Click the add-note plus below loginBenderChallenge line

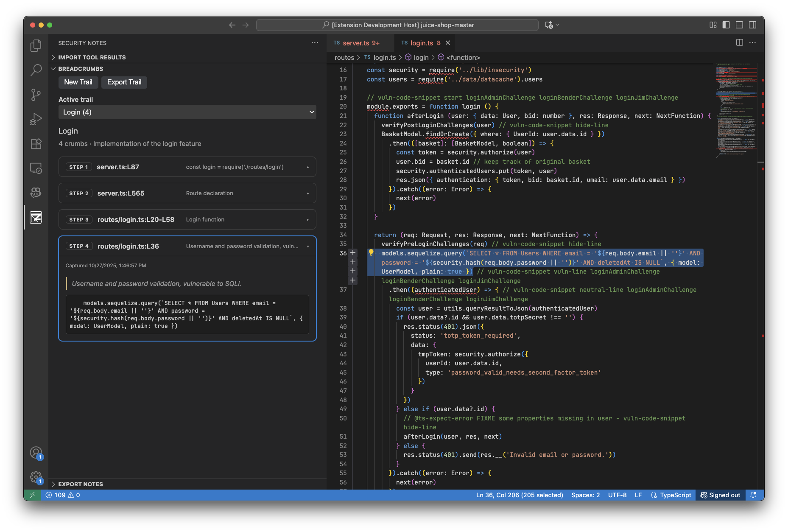click(x=352, y=280)
